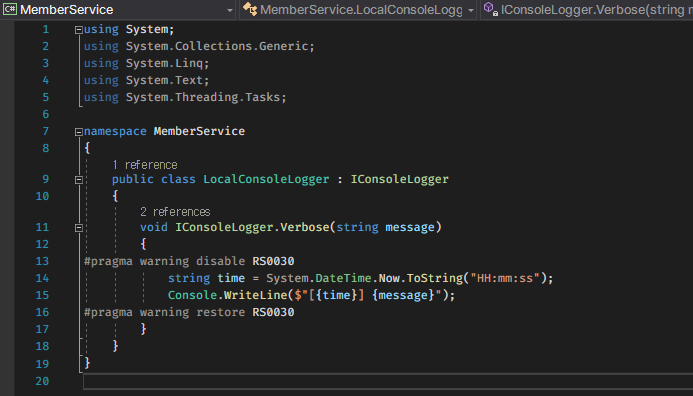Screen dimensions: 693x396
Task: Click the 'message' parameter on line 11
Action: click(410, 227)
